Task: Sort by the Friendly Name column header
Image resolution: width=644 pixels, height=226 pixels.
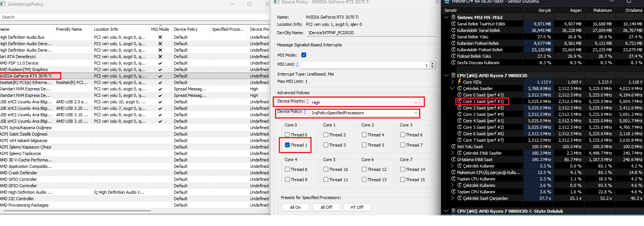Action: [73, 29]
